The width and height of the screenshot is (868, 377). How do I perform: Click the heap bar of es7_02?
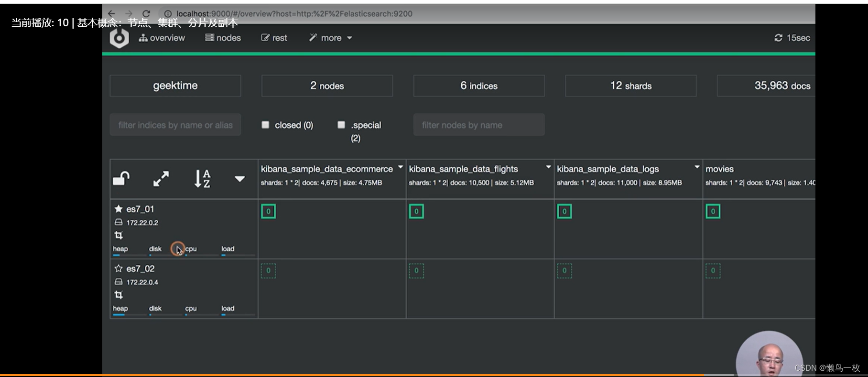pyautogui.click(x=130, y=315)
